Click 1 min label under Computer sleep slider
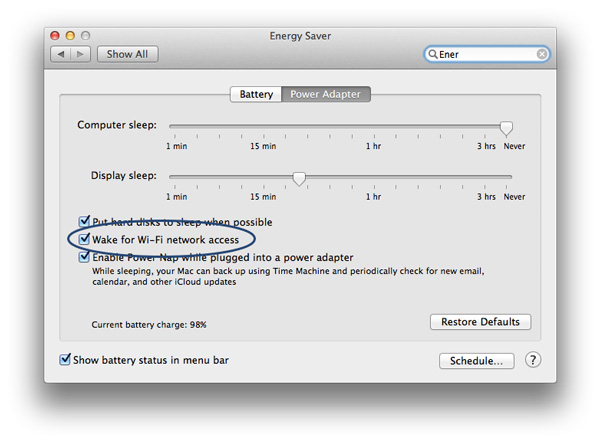Image resolution: width=600 pixels, height=443 pixels. click(176, 146)
